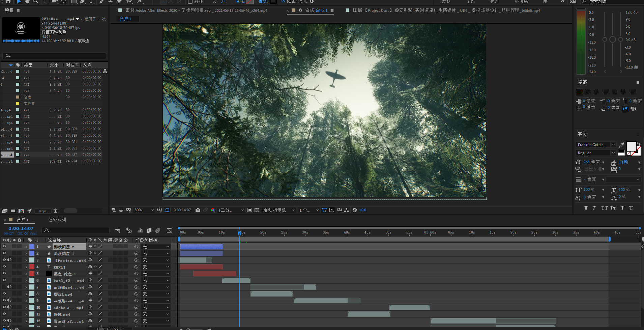Open grid and guide options icon
The height and width of the screenshot is (330, 644).
159,210
